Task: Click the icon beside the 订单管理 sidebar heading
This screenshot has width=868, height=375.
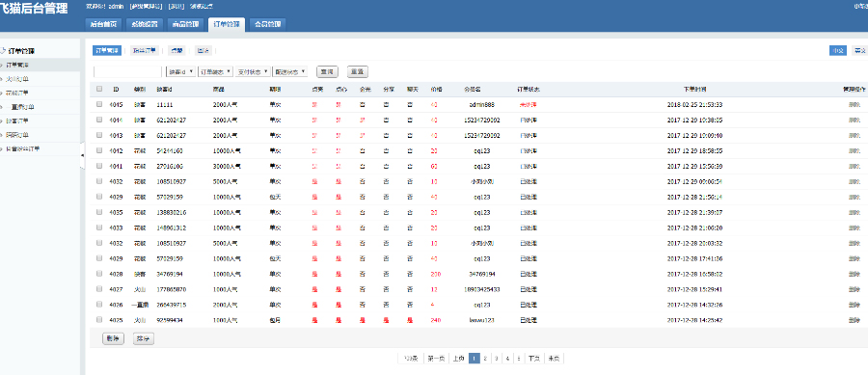Action: [2, 50]
